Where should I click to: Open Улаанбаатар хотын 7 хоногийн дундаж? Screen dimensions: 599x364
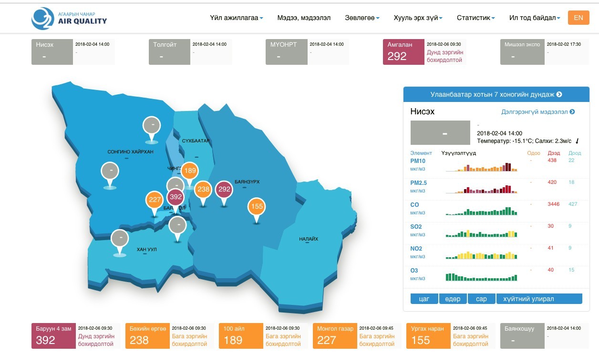(496, 94)
